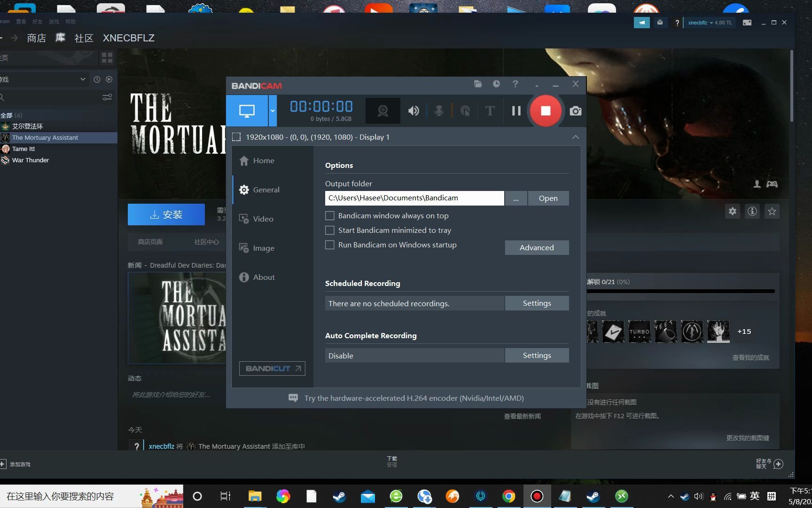Click Steam recent activity clock icon
Image resolution: width=812 pixels, height=508 pixels.
(x=97, y=79)
